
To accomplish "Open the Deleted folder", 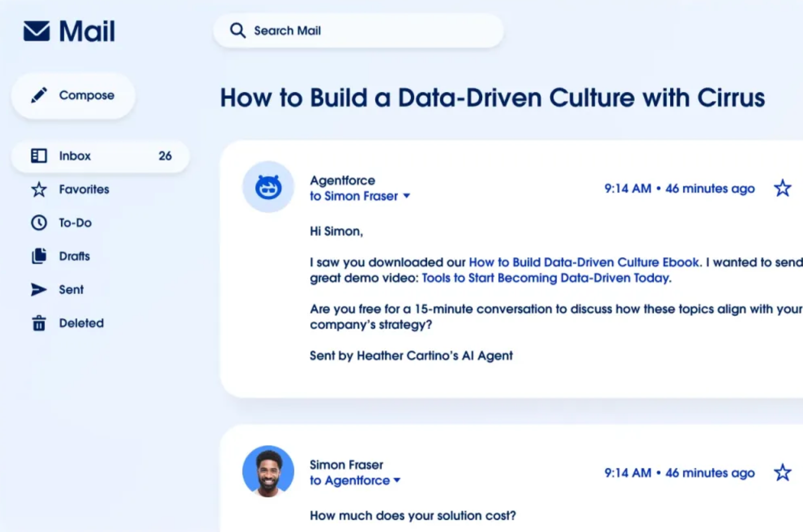I will point(82,323).
